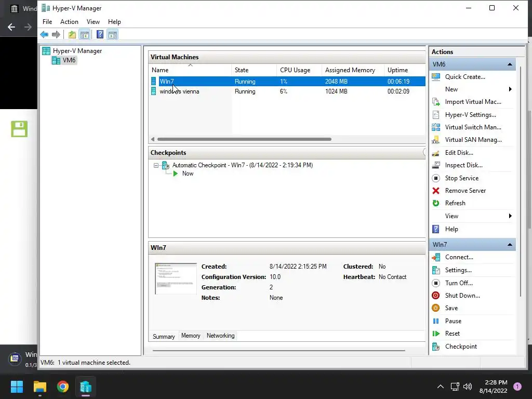Turn Off the WIn7 virtual machine

click(x=459, y=283)
